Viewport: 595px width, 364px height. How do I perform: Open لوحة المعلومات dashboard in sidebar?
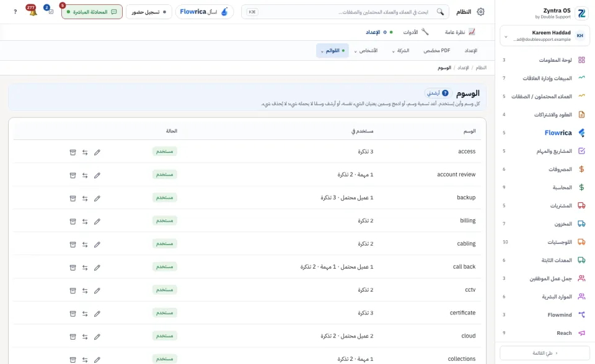[544, 60]
